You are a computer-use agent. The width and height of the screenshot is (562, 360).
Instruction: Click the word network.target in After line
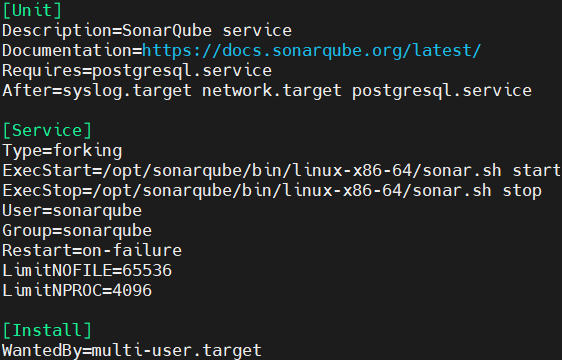tap(272, 91)
